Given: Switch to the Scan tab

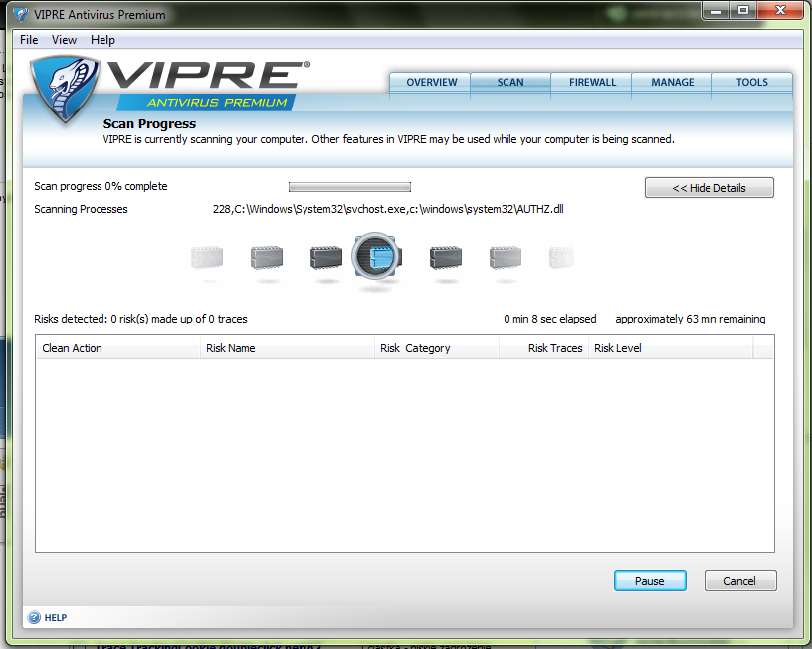Looking at the screenshot, I should point(510,83).
